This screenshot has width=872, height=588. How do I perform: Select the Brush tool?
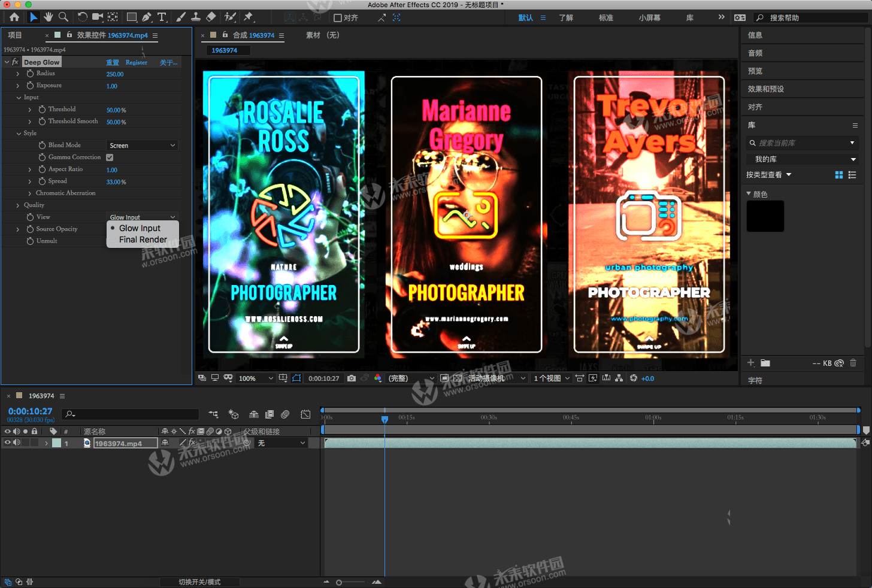[x=181, y=17]
